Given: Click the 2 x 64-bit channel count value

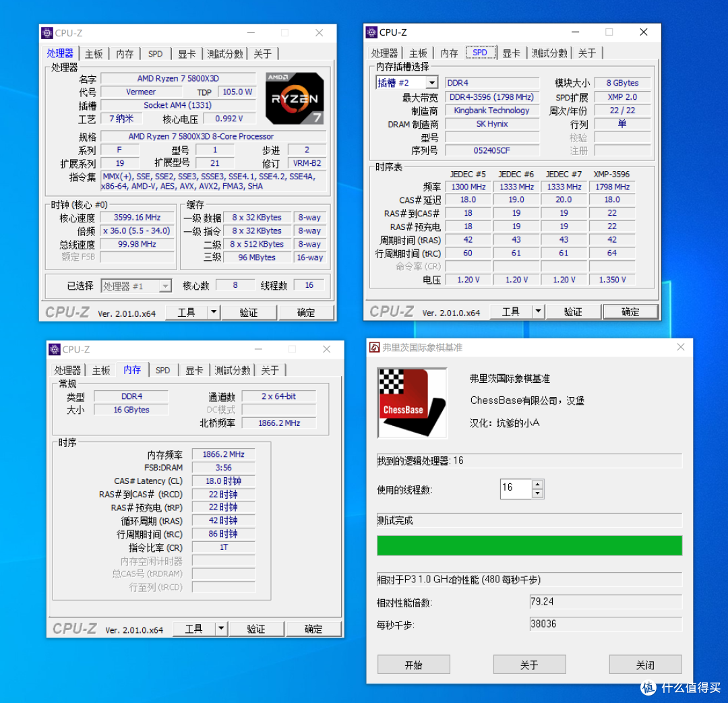Looking at the screenshot, I should coord(278,396).
